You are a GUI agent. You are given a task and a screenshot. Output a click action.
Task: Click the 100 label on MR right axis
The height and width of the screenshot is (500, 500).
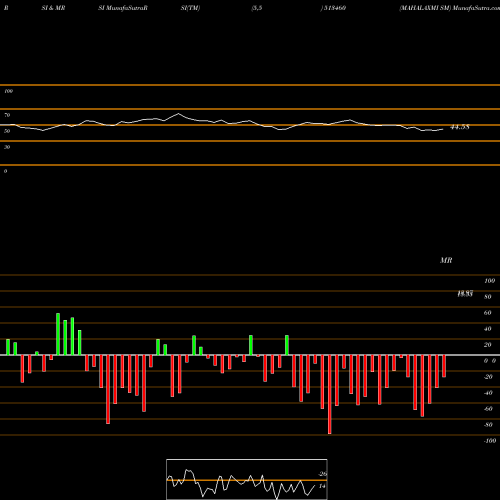click(489, 281)
